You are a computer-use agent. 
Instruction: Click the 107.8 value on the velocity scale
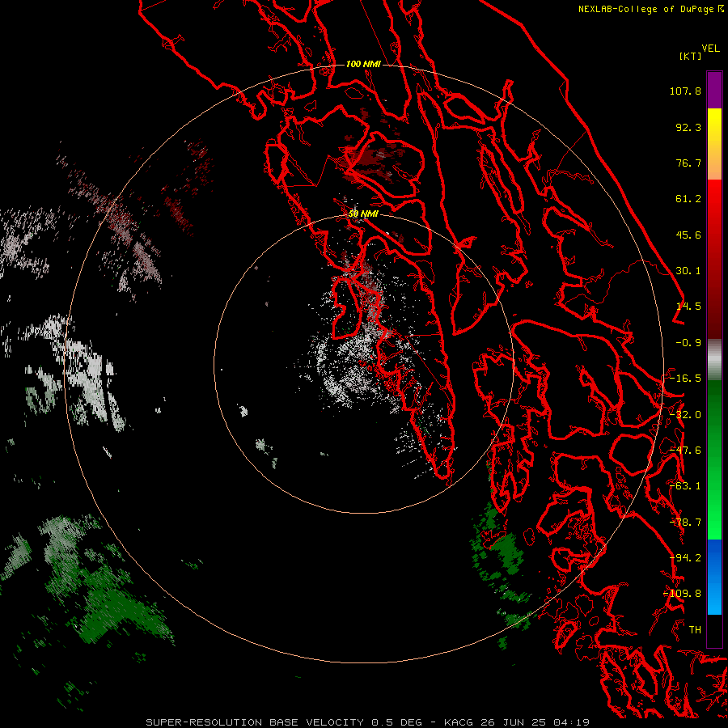[685, 91]
